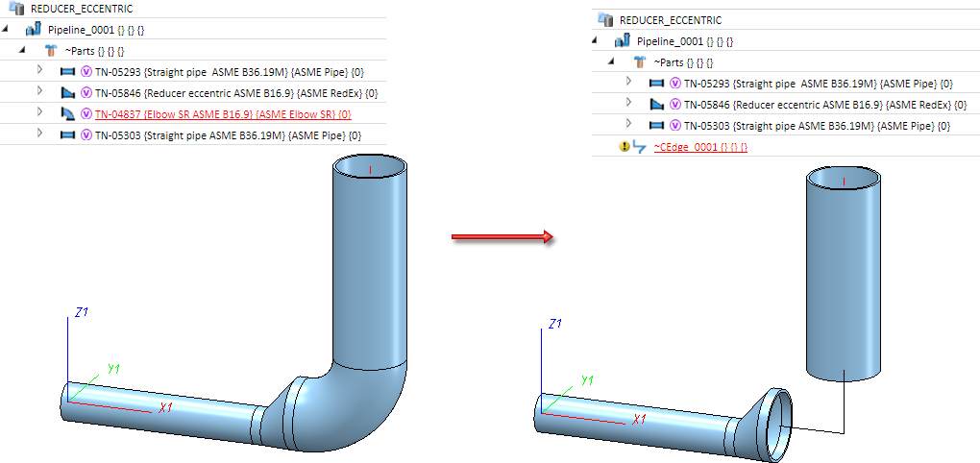The height and width of the screenshot is (463, 980).
Task: Click the purple V badge of TN-04837
Action: [86, 113]
